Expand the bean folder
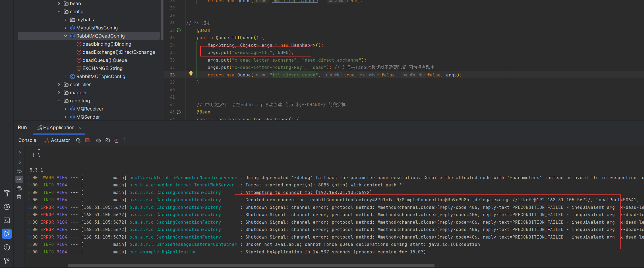This screenshot has width=644, height=268. [x=59, y=4]
